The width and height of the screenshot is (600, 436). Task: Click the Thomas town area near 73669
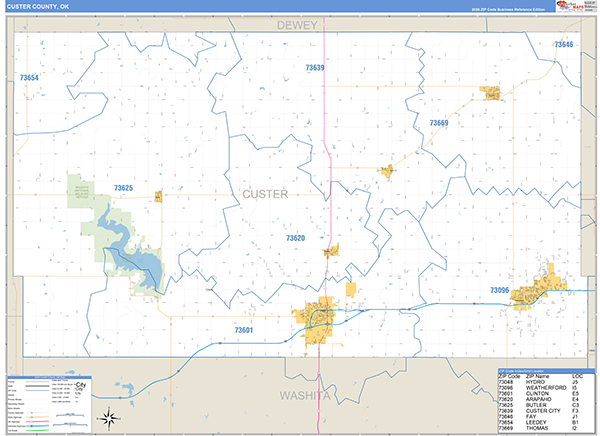coord(491,93)
